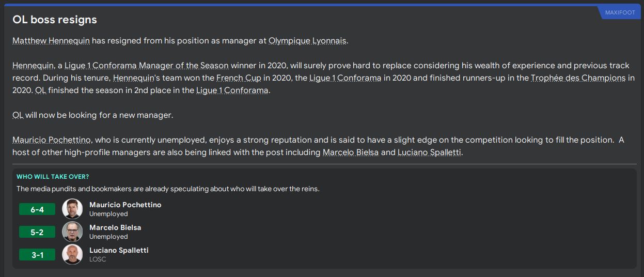Click the MAXIFOOT source tag
Viewport: 644px width, 277px height.
pos(620,12)
